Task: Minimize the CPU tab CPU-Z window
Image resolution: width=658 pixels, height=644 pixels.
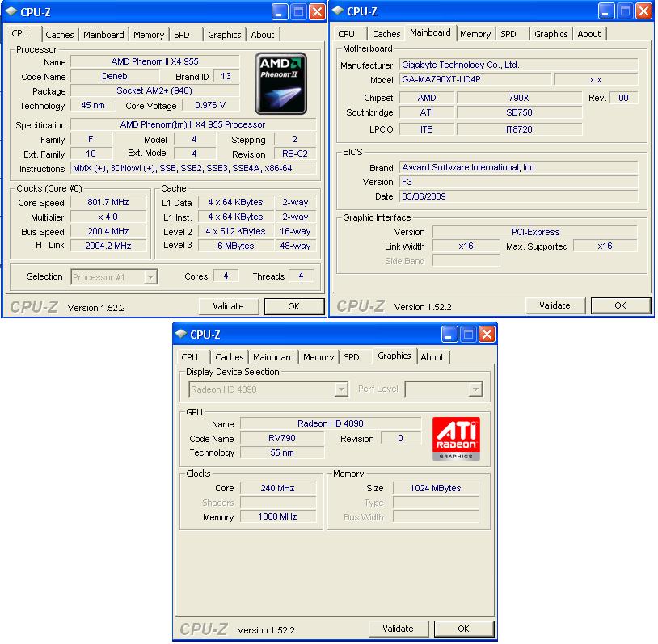Action: [280, 12]
